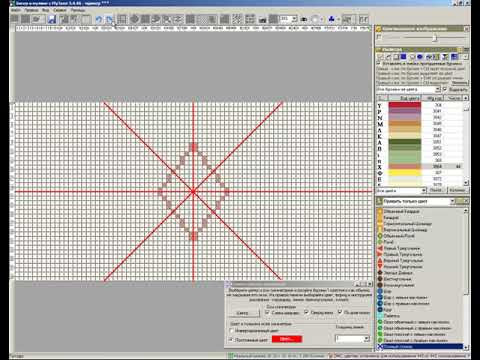This screenshot has width=480, height=360.
Task: Select the 'Горизонтальный Блэнкер' stitch type
Action: tap(404, 224)
